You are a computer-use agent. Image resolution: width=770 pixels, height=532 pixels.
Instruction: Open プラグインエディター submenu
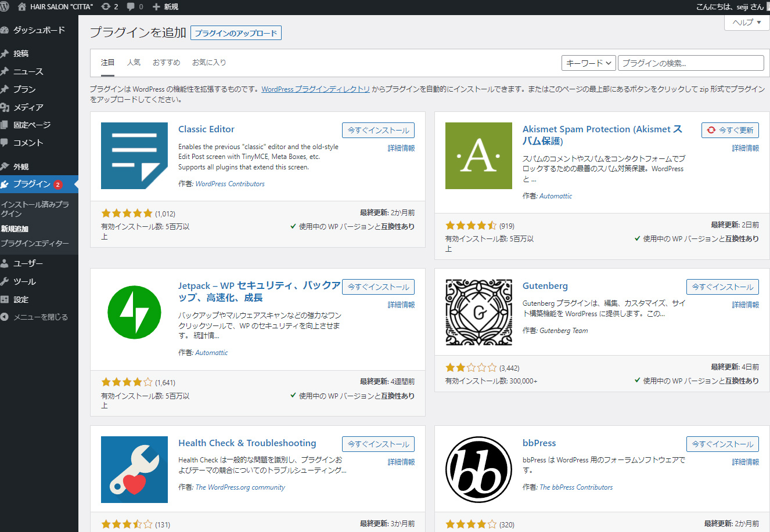click(x=35, y=244)
